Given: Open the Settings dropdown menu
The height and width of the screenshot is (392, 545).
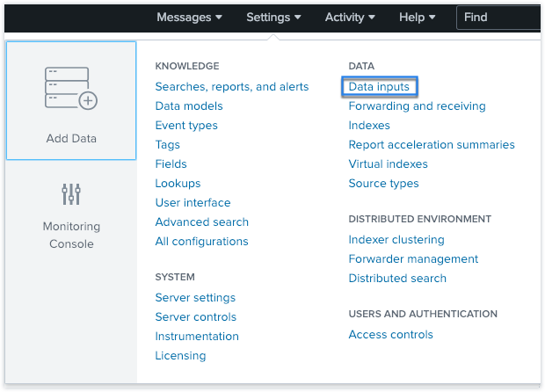Looking at the screenshot, I should (x=273, y=17).
